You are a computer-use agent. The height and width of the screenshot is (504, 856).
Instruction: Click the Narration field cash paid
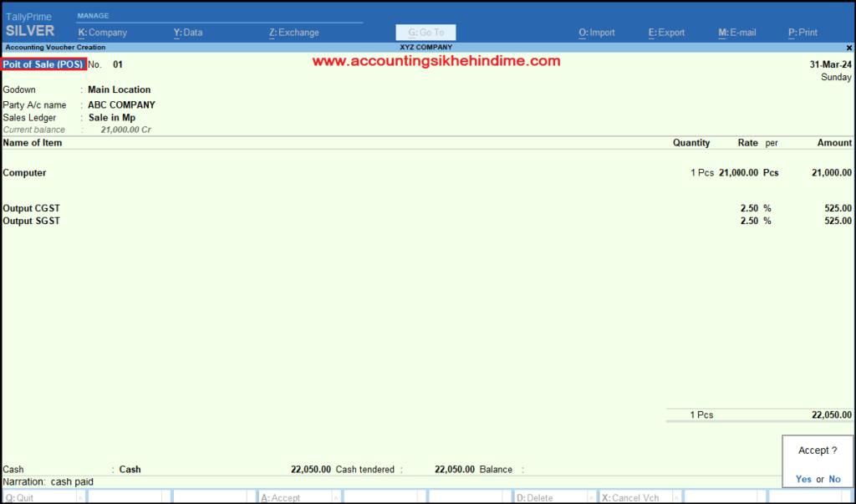click(72, 481)
